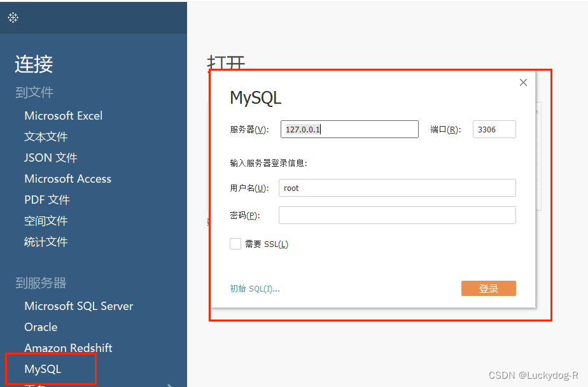This screenshot has height=387, width=588.
Task: Select the JSON file connector
Action: pos(51,158)
